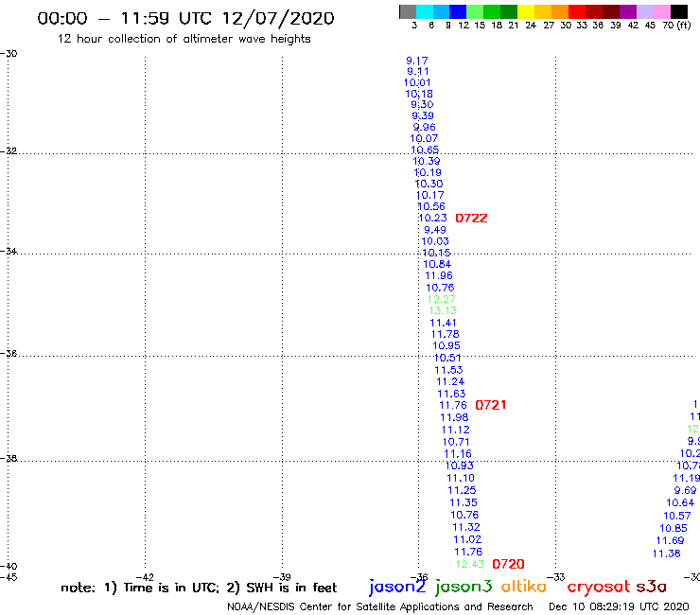Click the -42 longitude axis label
Screen dimensions: 700x615
[145, 577]
